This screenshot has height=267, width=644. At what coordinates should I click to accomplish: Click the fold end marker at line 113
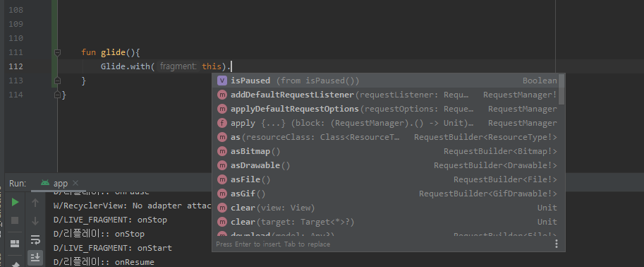coord(58,81)
